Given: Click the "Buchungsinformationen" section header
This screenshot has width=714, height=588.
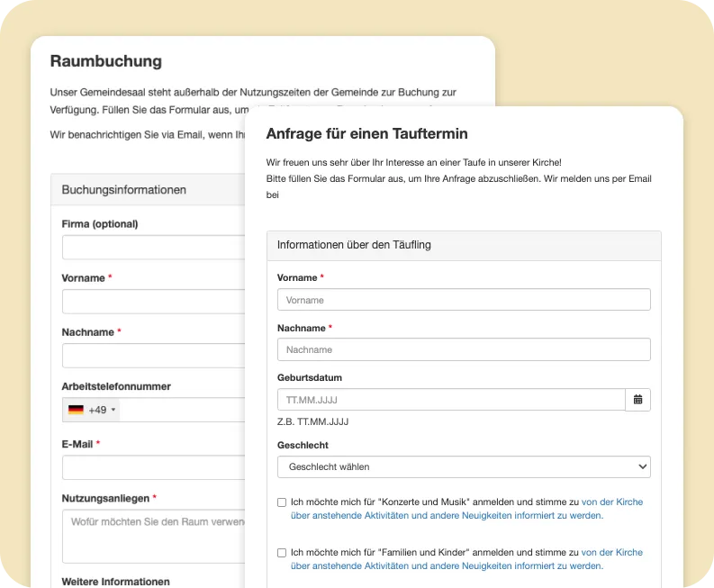Looking at the screenshot, I should click(x=148, y=189).
